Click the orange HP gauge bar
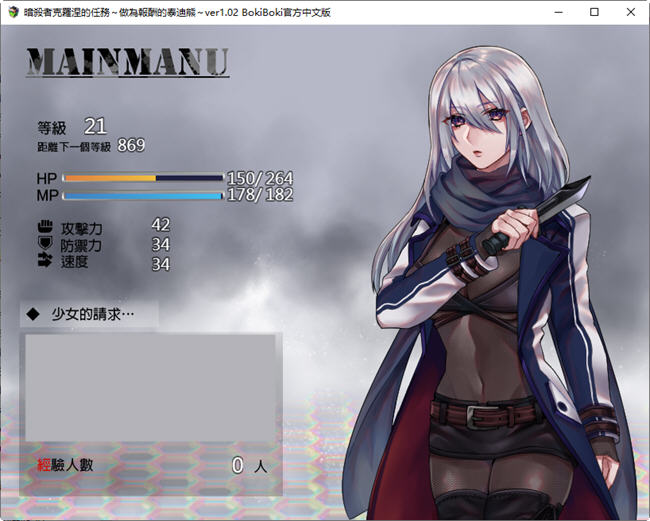The height and width of the screenshot is (521, 650). coord(143,178)
